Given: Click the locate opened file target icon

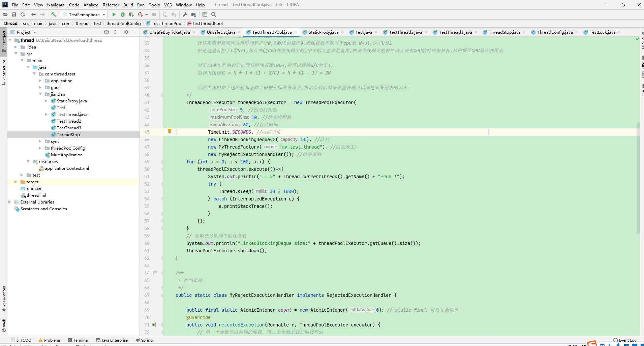Looking at the screenshot, I should click(x=106, y=32).
